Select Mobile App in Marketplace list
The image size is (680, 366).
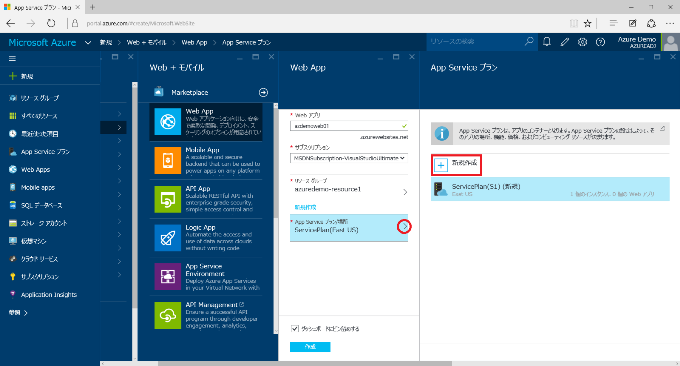coord(206,160)
